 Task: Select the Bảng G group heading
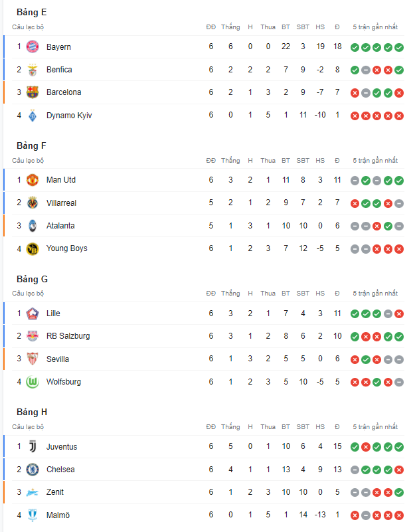[x=33, y=279]
